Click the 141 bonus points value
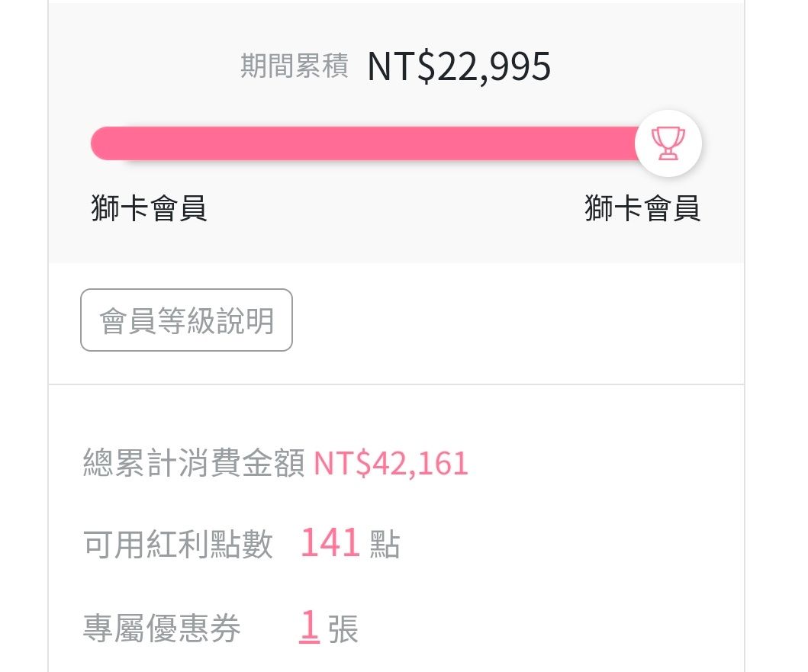 tap(330, 544)
